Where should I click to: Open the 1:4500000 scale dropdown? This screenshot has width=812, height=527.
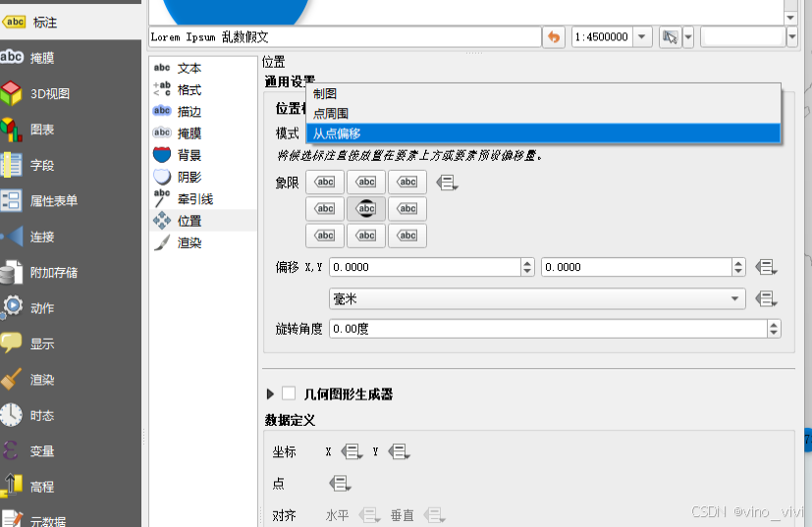coord(641,37)
